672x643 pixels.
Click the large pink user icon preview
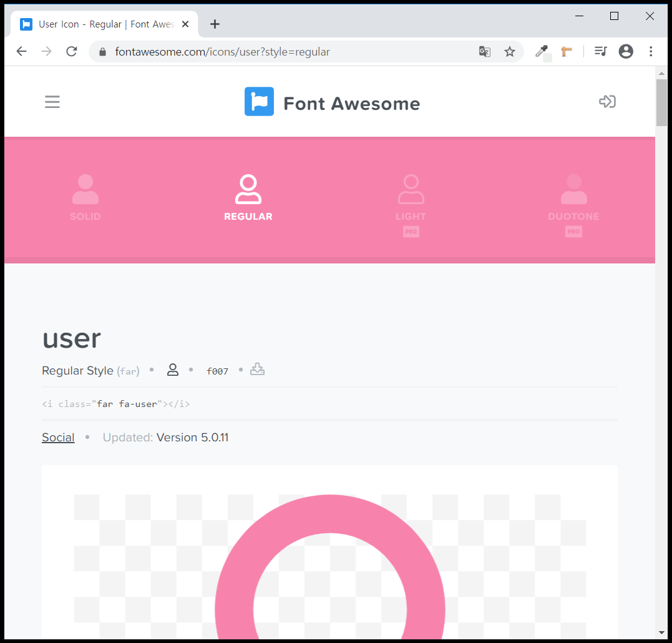click(x=330, y=566)
